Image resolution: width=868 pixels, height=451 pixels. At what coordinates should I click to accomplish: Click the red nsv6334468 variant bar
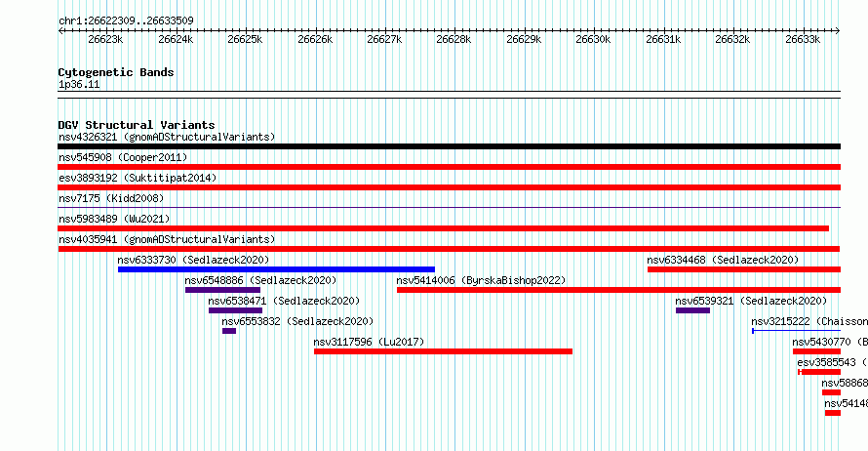(744, 269)
